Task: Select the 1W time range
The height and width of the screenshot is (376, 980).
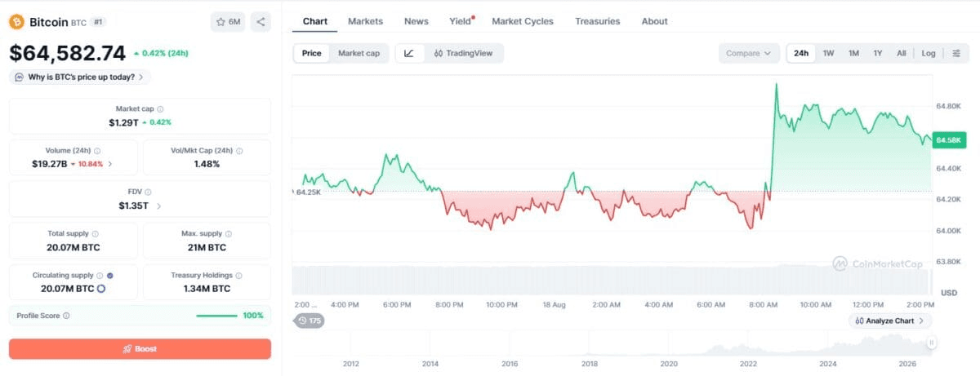Action: (x=828, y=53)
